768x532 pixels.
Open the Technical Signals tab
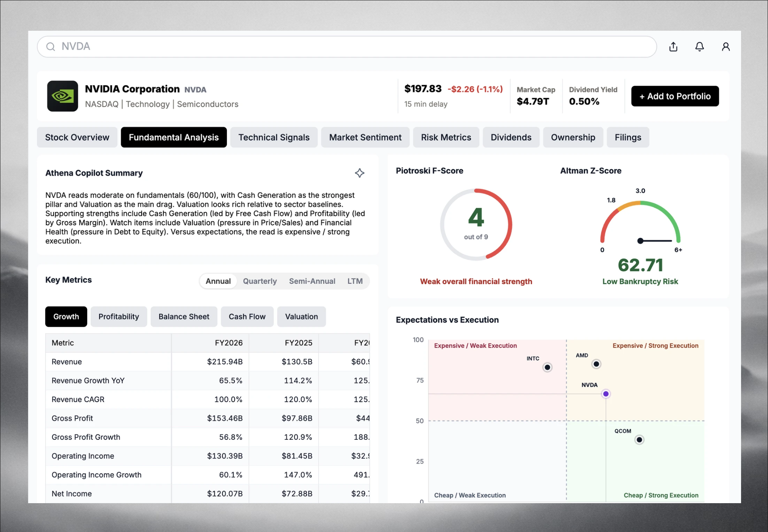pos(274,137)
